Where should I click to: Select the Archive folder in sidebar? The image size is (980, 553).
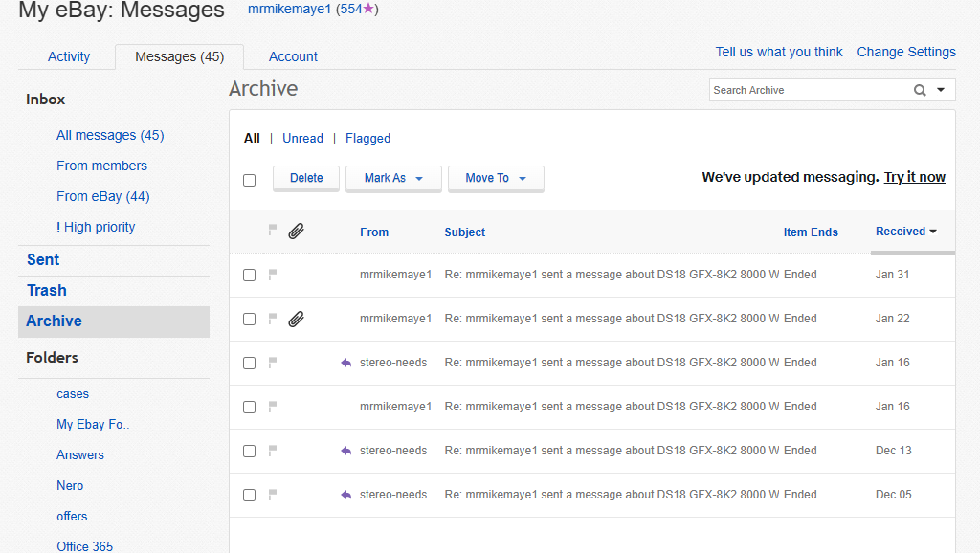click(114, 321)
